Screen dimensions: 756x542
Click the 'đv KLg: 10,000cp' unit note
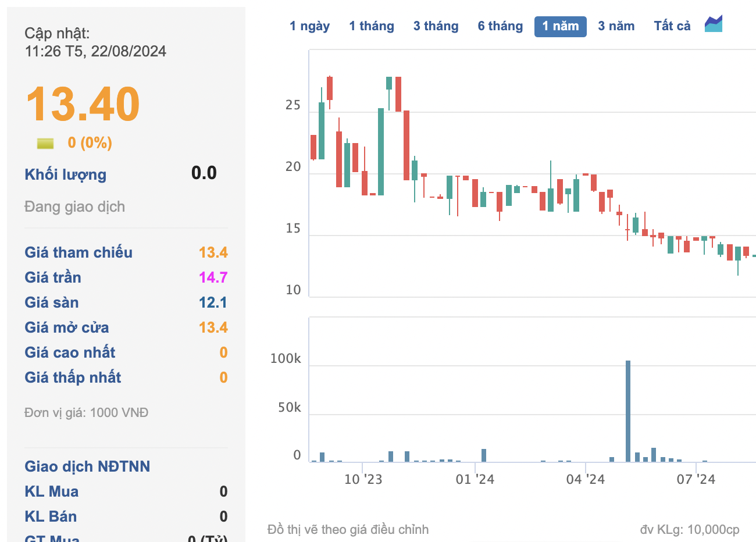(690, 530)
